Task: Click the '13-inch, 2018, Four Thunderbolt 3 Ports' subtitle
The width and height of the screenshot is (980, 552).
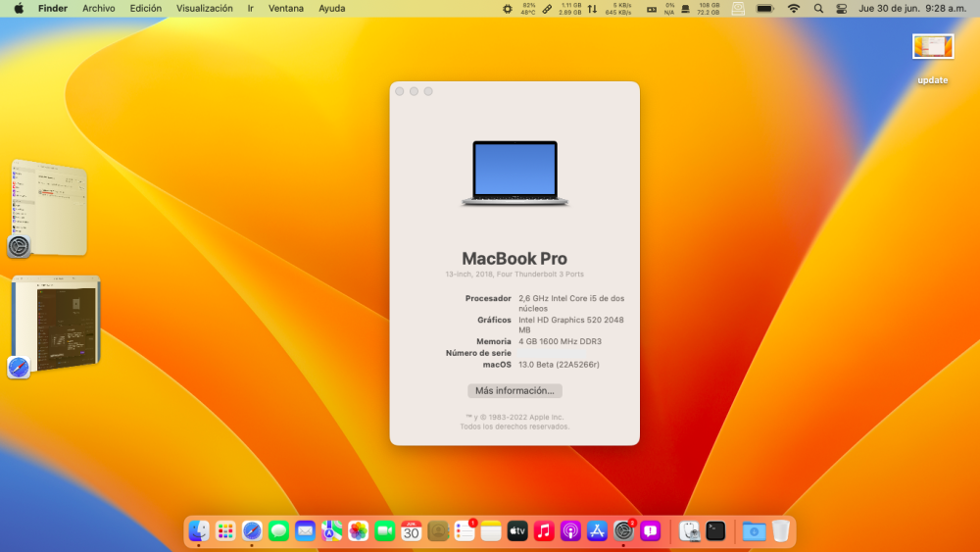Action: 514,275
